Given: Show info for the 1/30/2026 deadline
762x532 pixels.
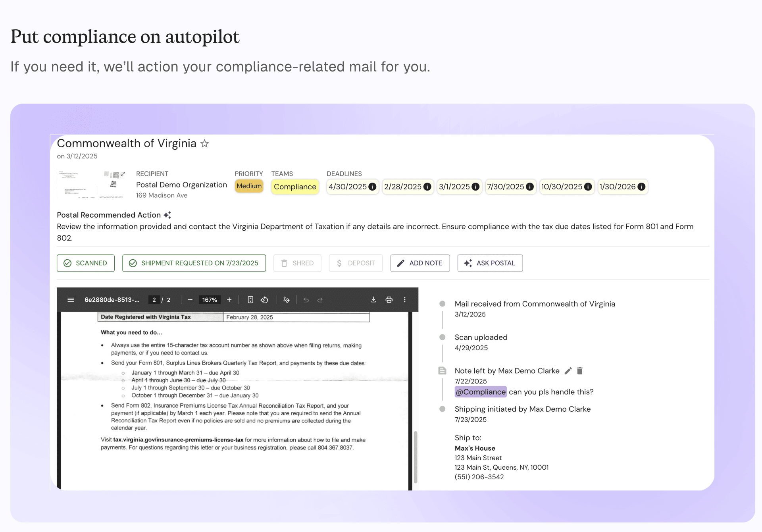Looking at the screenshot, I should [641, 187].
